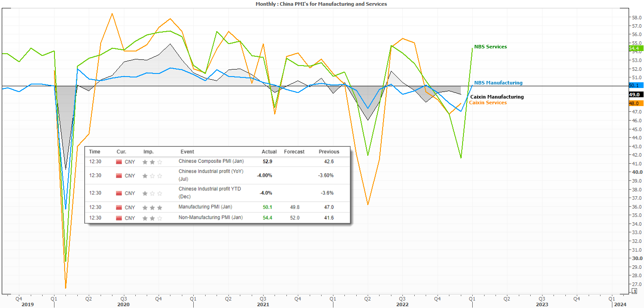Click the Forecast column header
The height and width of the screenshot is (308, 644).
[x=294, y=152]
